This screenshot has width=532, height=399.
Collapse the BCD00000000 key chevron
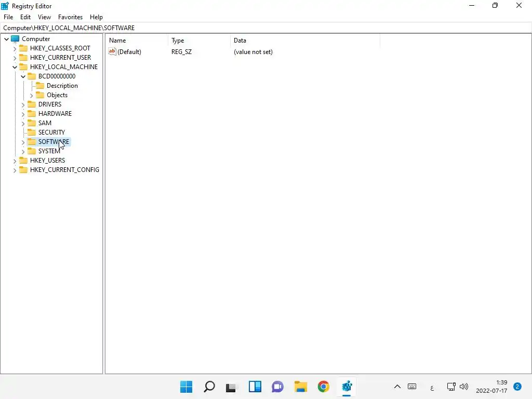click(23, 77)
